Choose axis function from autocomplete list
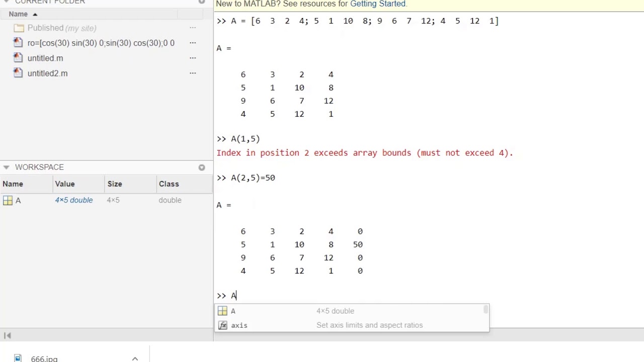Viewport: 644px width, 362px height. 351,325
